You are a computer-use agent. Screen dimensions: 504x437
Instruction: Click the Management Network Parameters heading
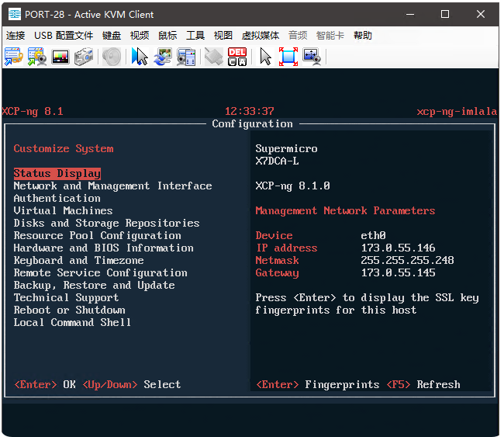[x=345, y=211]
